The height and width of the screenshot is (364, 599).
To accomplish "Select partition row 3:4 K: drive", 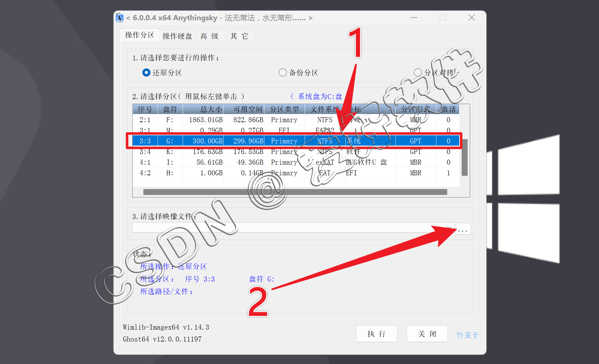I will point(296,152).
